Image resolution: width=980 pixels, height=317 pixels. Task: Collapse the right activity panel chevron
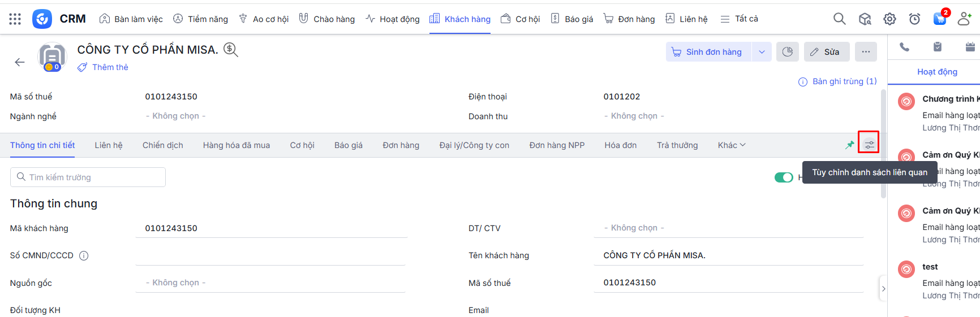click(x=883, y=289)
